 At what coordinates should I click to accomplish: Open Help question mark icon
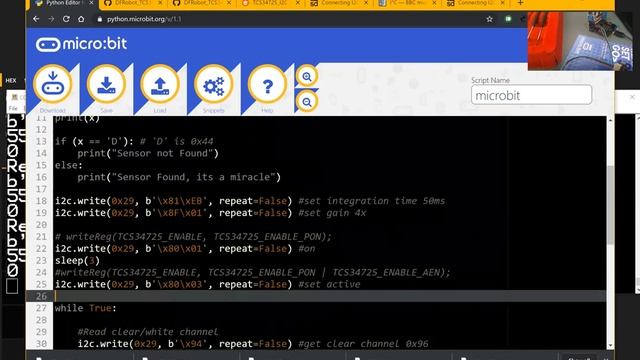(267, 84)
